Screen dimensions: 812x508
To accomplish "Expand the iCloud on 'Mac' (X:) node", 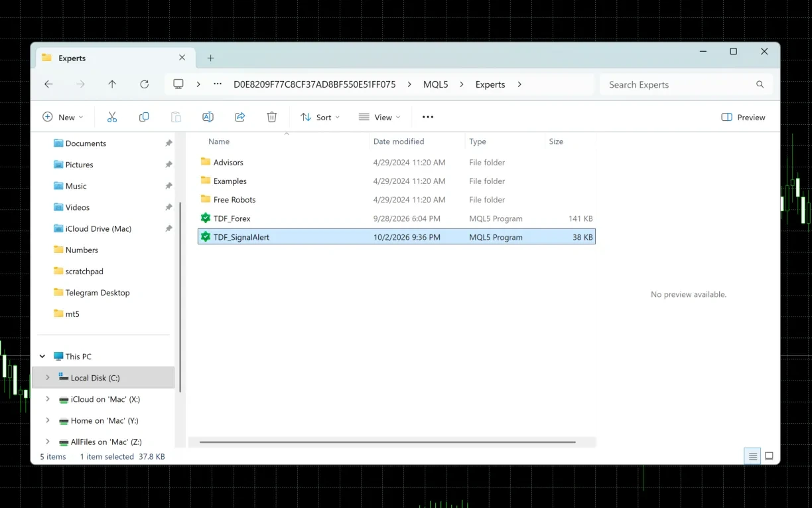I will (47, 399).
